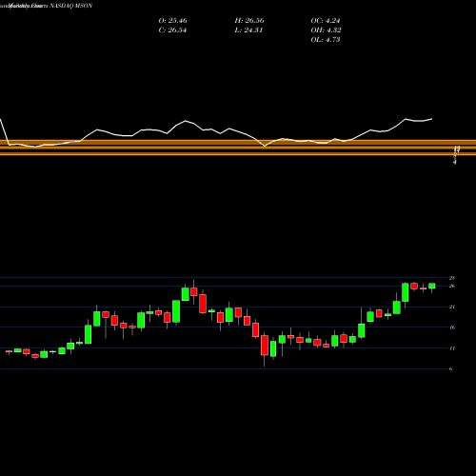This screenshot has height=476, width=476.
Task: Click the 16 price axis label
Action: pos(452,327)
